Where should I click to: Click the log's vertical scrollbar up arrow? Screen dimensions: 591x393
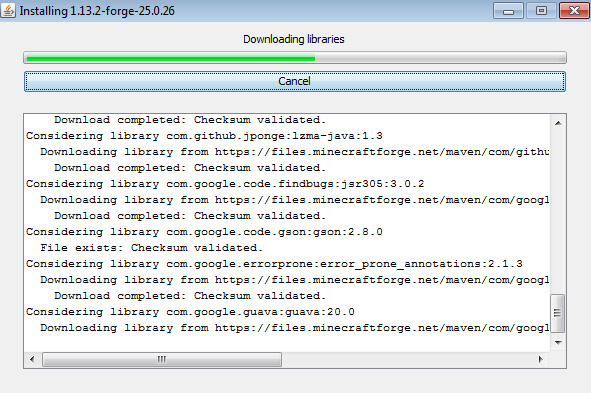[558, 123]
